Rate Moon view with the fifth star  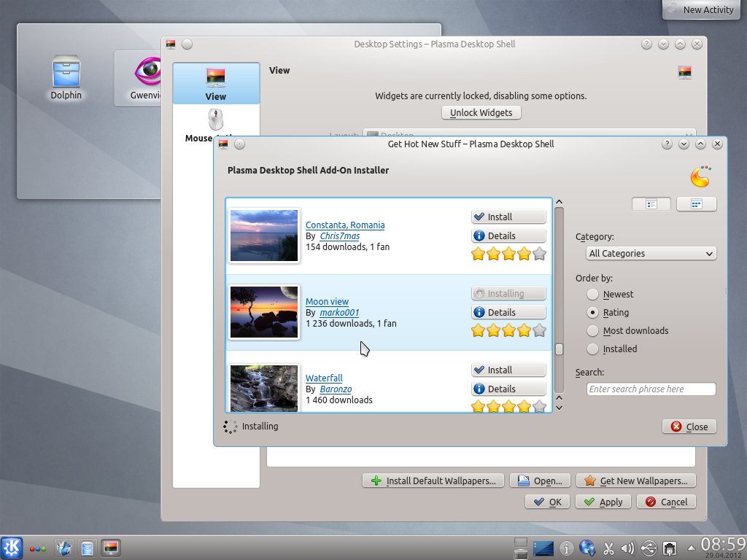tap(539, 330)
